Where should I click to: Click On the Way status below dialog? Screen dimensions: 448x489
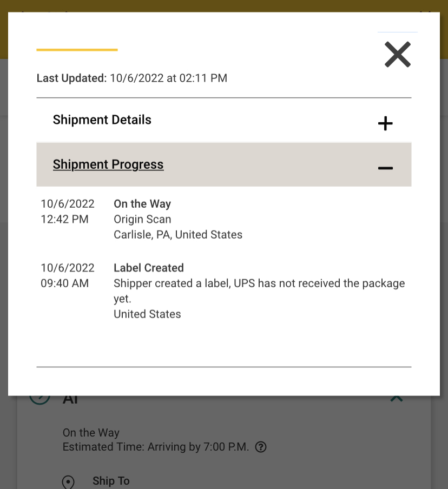[x=91, y=433]
